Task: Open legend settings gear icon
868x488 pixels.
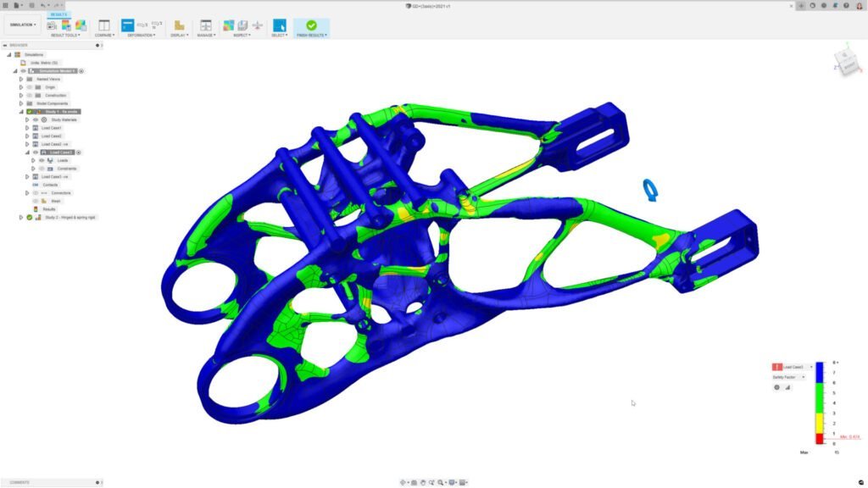Action: click(776, 387)
